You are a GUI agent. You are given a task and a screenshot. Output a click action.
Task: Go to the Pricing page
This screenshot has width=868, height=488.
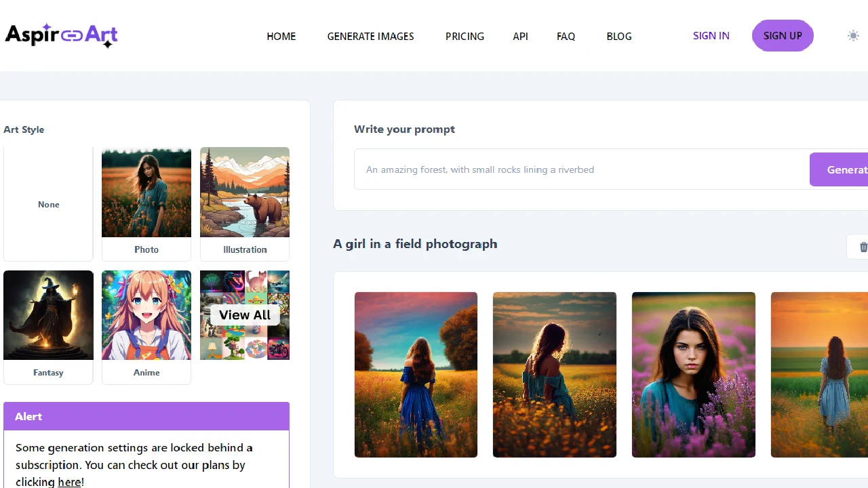(x=465, y=37)
